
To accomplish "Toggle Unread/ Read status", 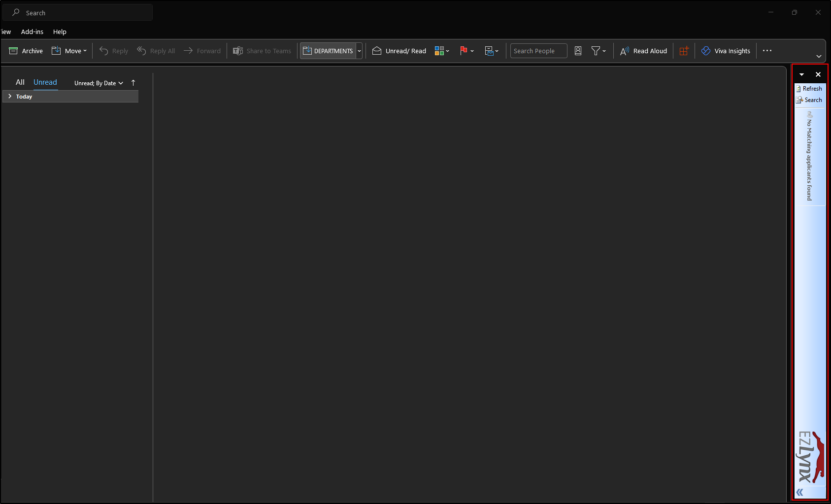I will pyautogui.click(x=399, y=51).
